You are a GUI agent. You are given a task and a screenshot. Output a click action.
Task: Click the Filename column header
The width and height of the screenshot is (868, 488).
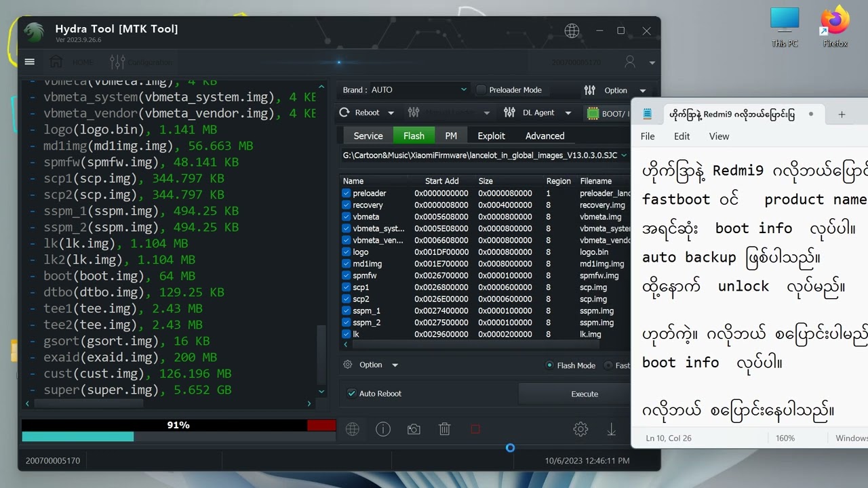(x=596, y=181)
